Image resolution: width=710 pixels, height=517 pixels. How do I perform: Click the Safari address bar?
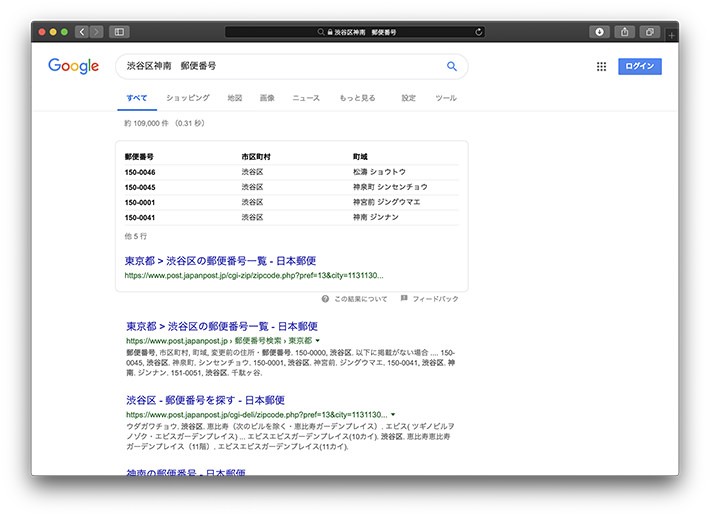[x=355, y=32]
